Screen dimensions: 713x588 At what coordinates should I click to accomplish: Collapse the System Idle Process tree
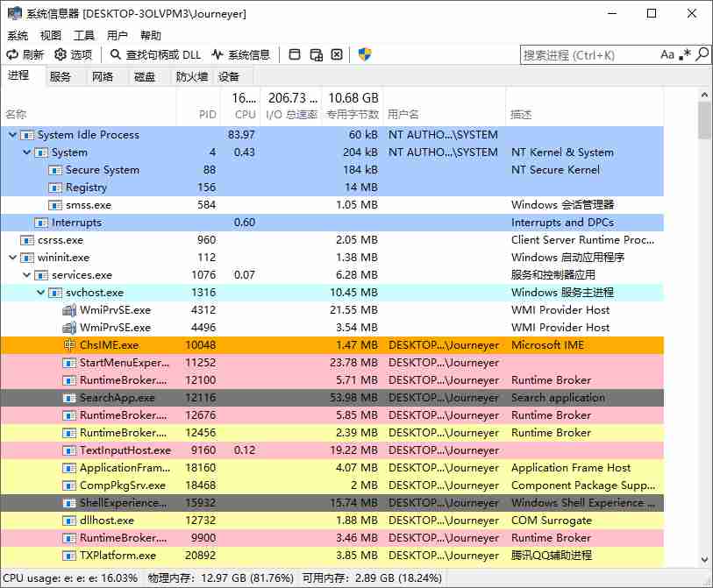(x=13, y=135)
